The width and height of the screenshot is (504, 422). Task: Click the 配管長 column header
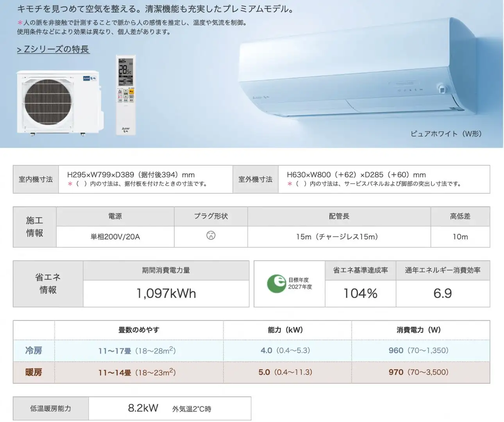(339, 216)
